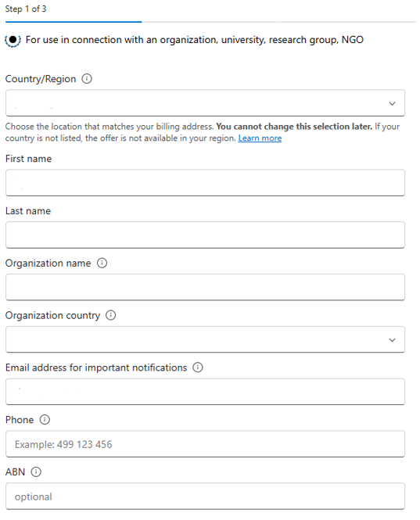The height and width of the screenshot is (520, 420).
Task: Focus the notification email address field
Action: click(x=205, y=392)
